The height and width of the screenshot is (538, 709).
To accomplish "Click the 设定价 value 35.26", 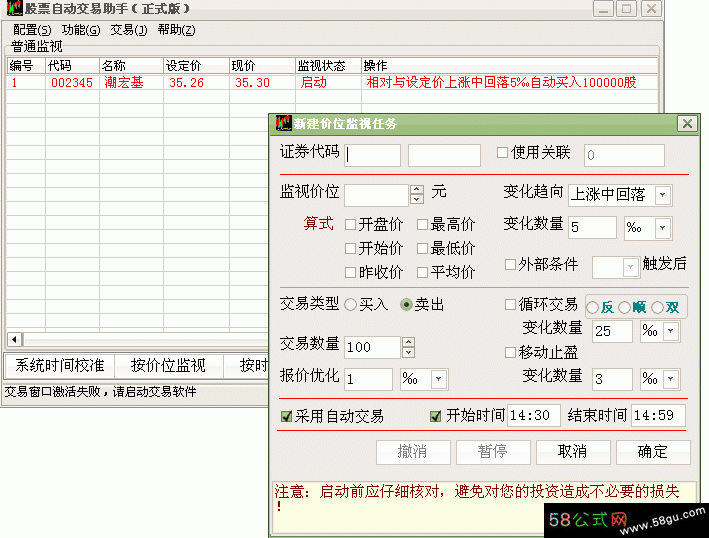I will [186, 83].
